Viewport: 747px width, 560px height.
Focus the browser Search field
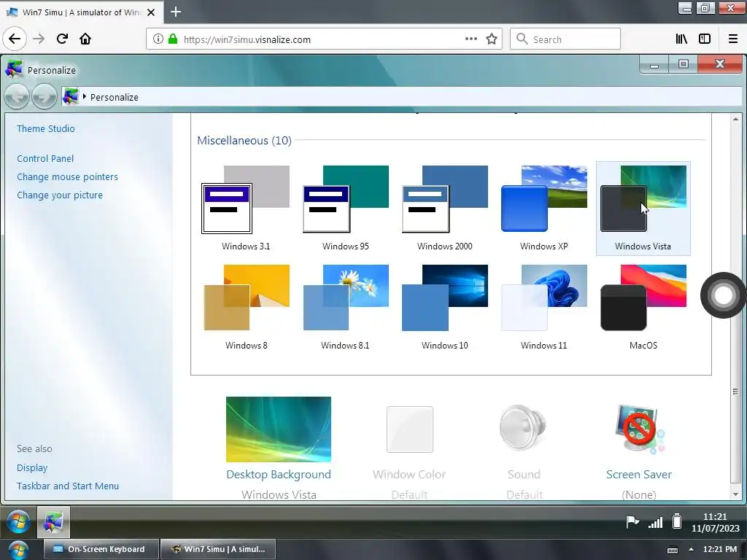pyautogui.click(x=565, y=39)
